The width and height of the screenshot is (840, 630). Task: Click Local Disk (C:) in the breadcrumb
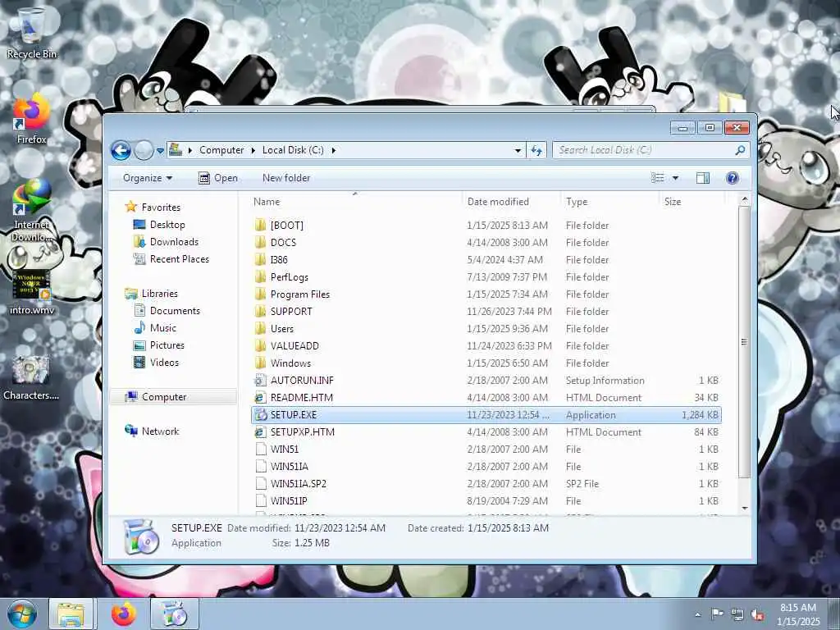coord(293,151)
